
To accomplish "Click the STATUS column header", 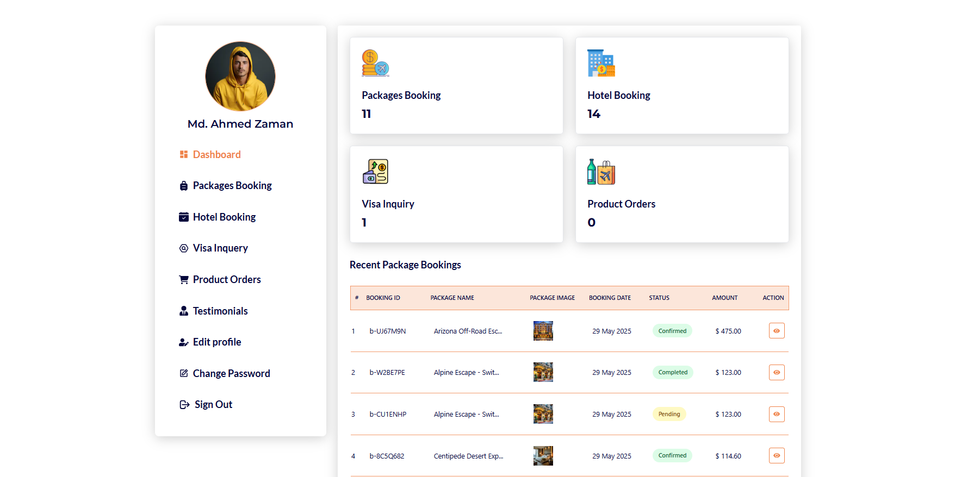I will [x=659, y=298].
